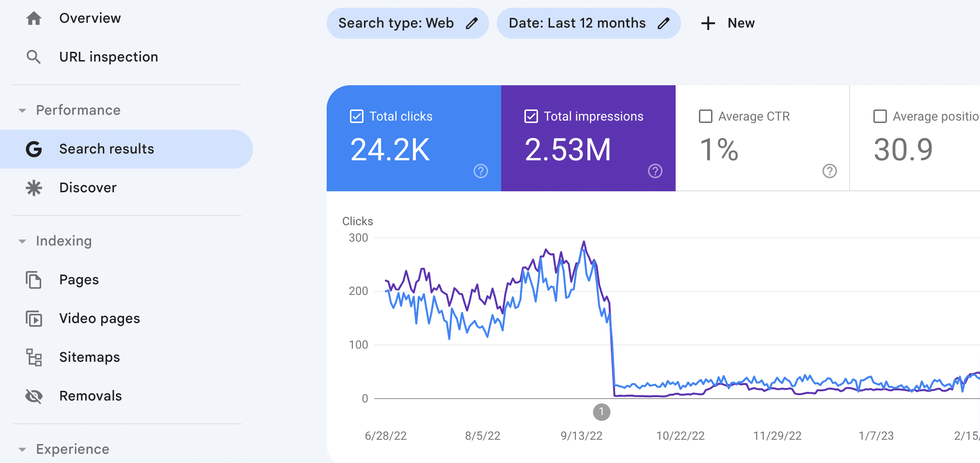980x463 pixels.
Task: Click the Removals crossed-eye icon
Action: tap(34, 396)
